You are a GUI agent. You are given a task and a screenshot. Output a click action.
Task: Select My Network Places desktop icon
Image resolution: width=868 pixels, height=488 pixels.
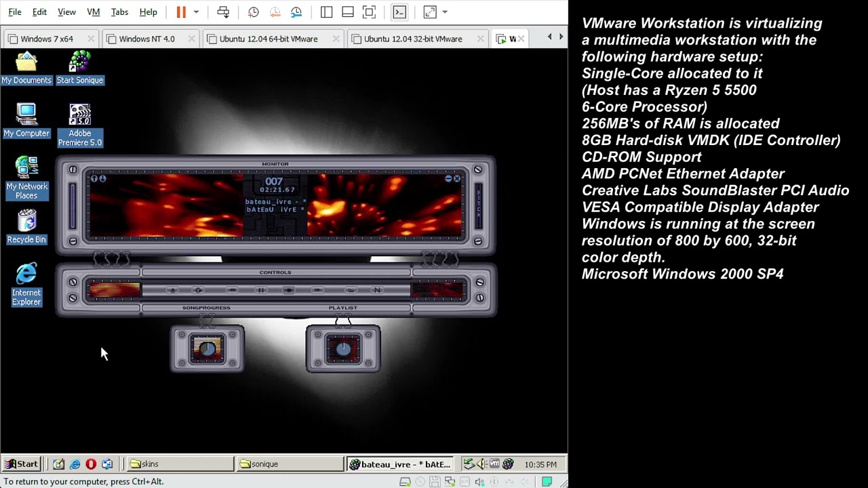[26, 178]
